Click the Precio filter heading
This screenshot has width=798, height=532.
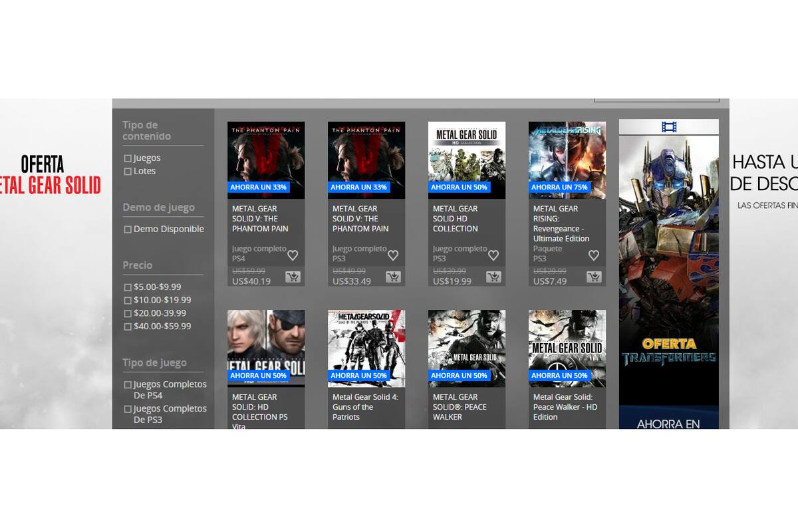[138, 265]
